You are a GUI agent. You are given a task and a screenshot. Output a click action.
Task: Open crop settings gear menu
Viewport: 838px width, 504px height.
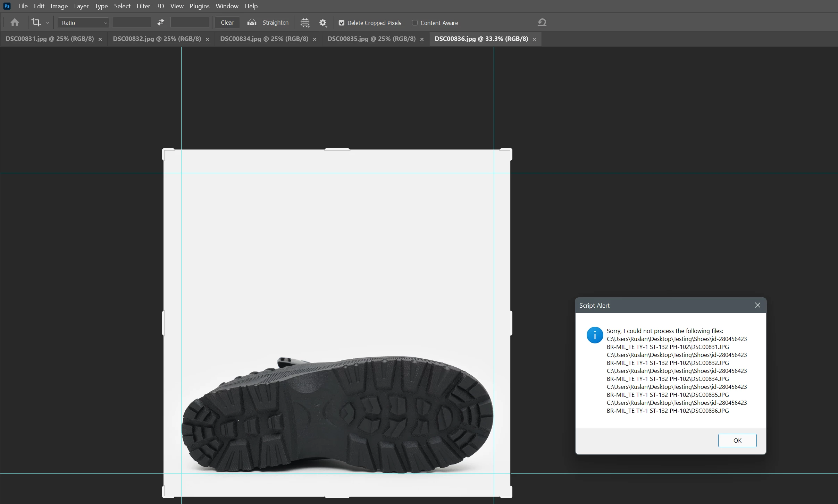click(323, 23)
